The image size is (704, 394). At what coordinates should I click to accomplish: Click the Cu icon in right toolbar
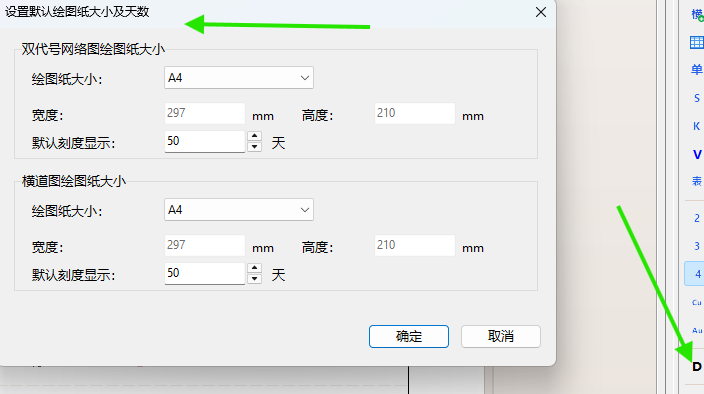pos(696,302)
